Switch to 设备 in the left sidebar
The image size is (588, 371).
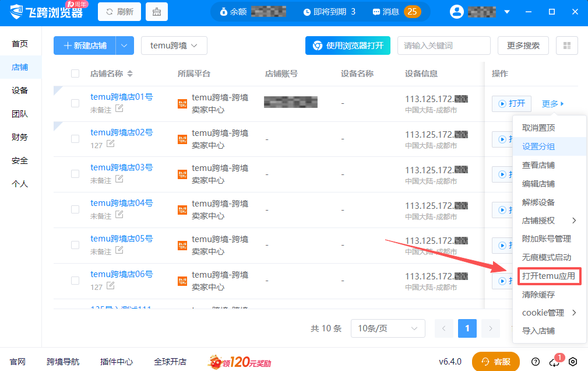pos(20,90)
